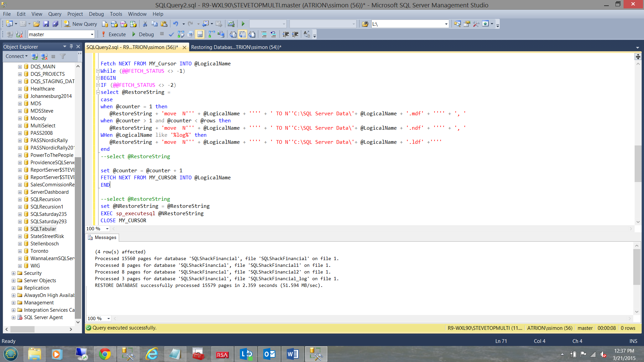
Task: Click the Execute button
Action: 114,34
